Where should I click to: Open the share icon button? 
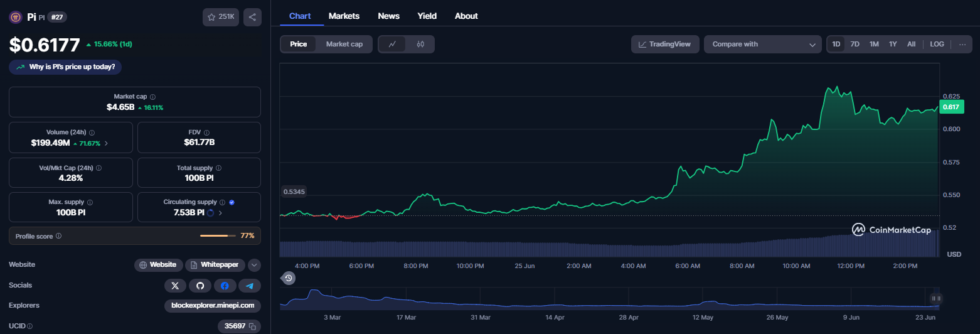tap(252, 17)
